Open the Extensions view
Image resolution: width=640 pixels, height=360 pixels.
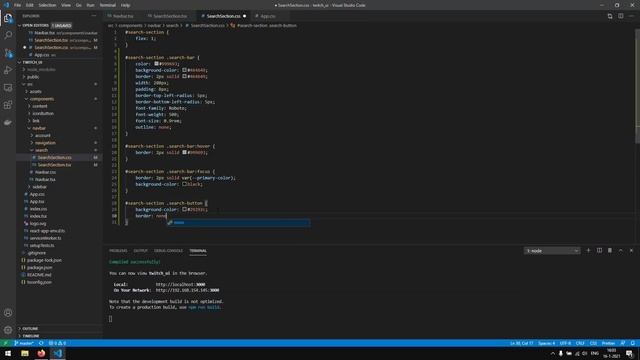click(8, 105)
